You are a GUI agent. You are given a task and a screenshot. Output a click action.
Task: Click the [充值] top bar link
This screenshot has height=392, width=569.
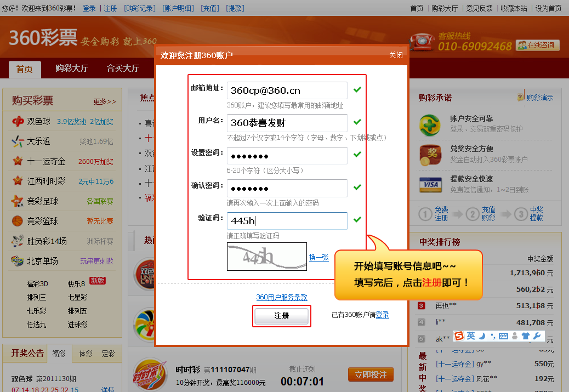coord(210,8)
